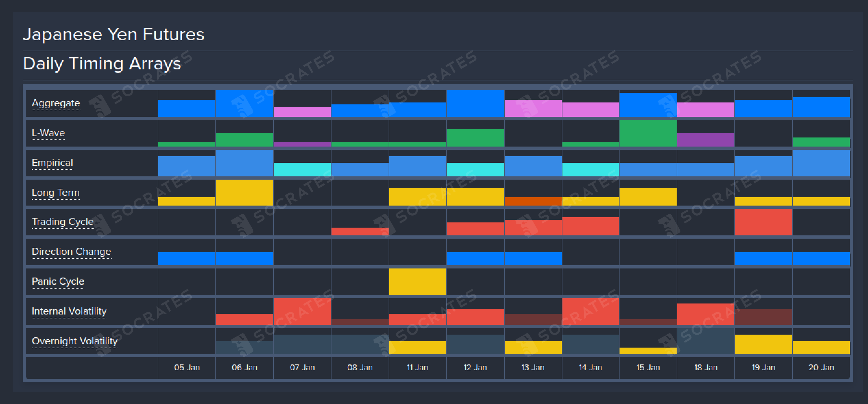Click the Daily Timing Arrays heading
The image size is (868, 404).
pyautogui.click(x=102, y=64)
